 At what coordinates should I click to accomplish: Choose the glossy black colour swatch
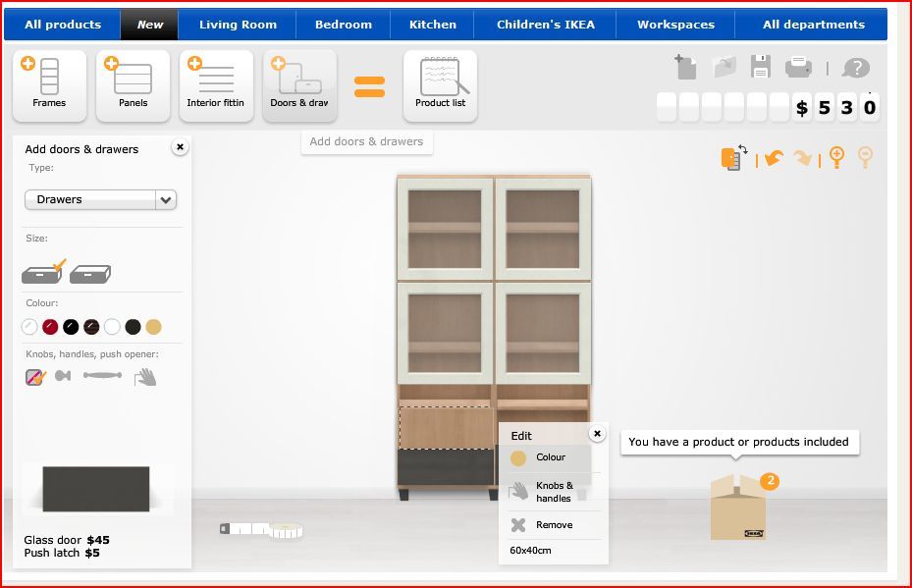tap(71, 327)
